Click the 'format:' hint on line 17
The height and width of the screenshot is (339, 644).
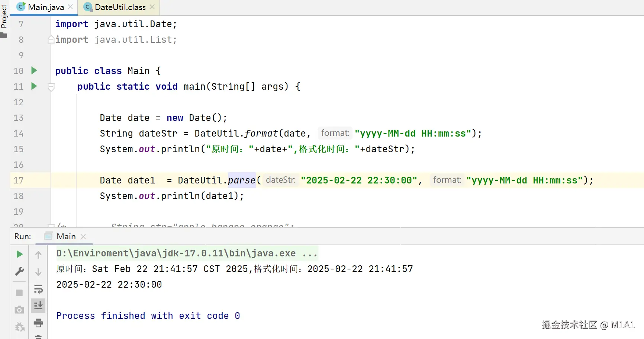click(447, 180)
